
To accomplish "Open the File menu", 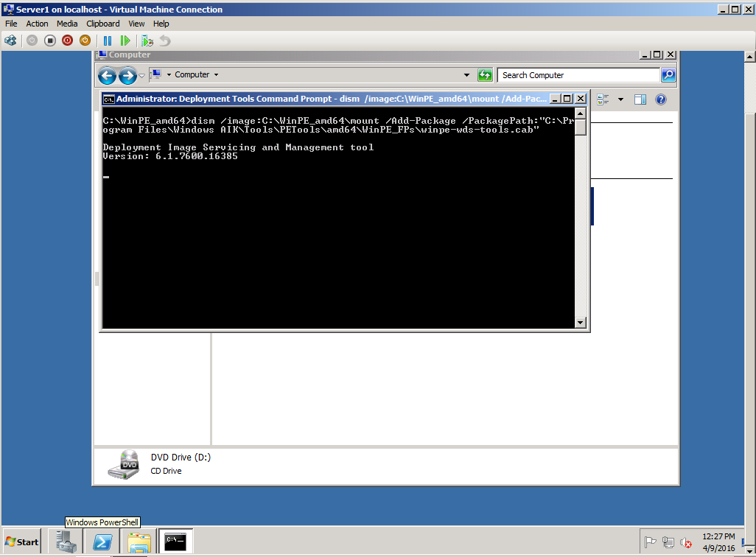I will 11,24.
